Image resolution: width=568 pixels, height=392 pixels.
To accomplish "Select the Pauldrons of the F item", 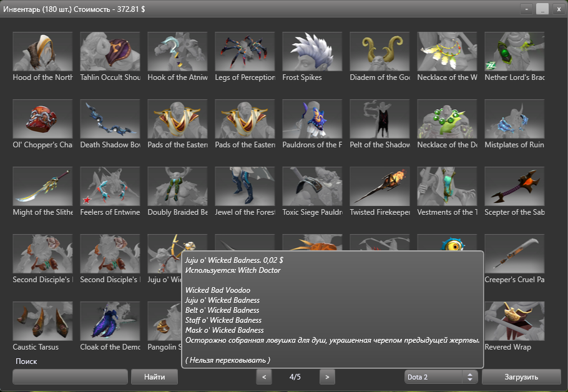I will coord(312,119).
